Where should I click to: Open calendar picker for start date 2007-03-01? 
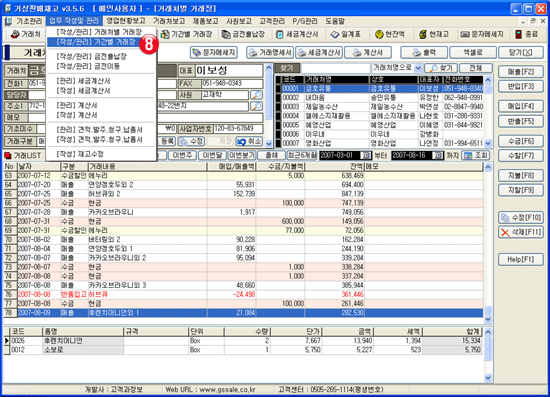365,155
